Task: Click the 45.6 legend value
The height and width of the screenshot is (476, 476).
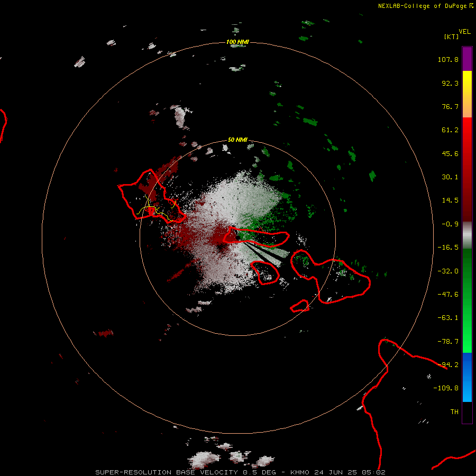Action: (450, 153)
